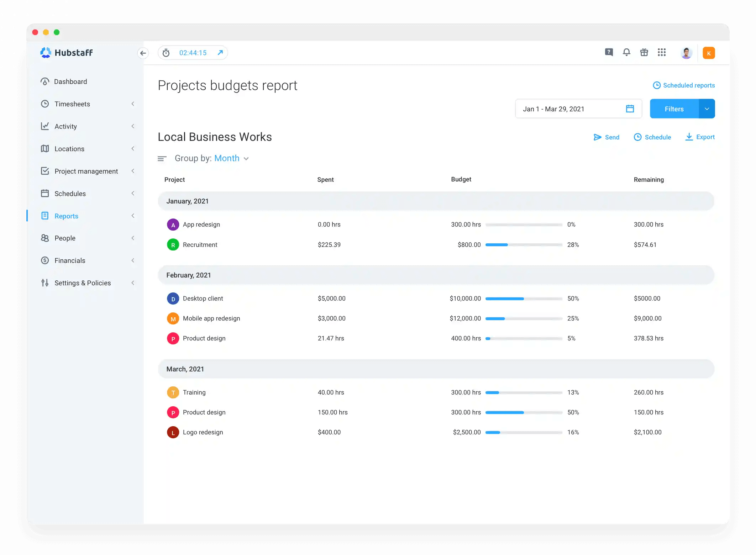The width and height of the screenshot is (756, 555).
Task: Click the Scheduled reports clock icon
Action: (x=657, y=85)
